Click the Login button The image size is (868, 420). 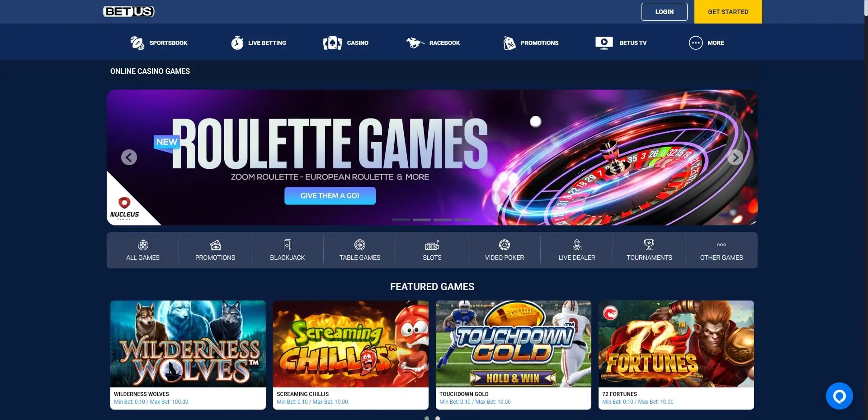(x=664, y=12)
